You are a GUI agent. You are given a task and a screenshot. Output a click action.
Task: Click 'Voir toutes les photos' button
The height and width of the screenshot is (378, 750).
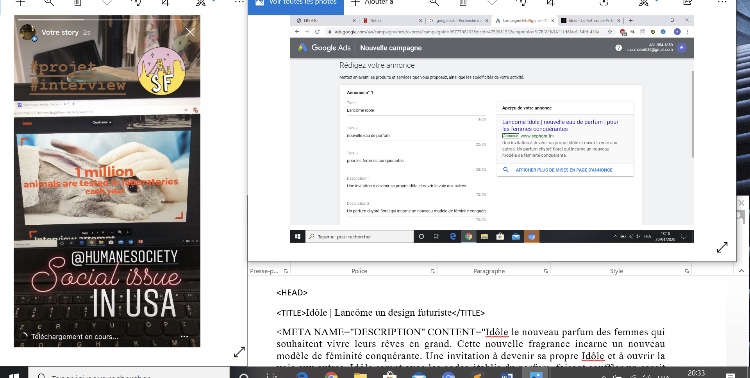click(x=296, y=4)
